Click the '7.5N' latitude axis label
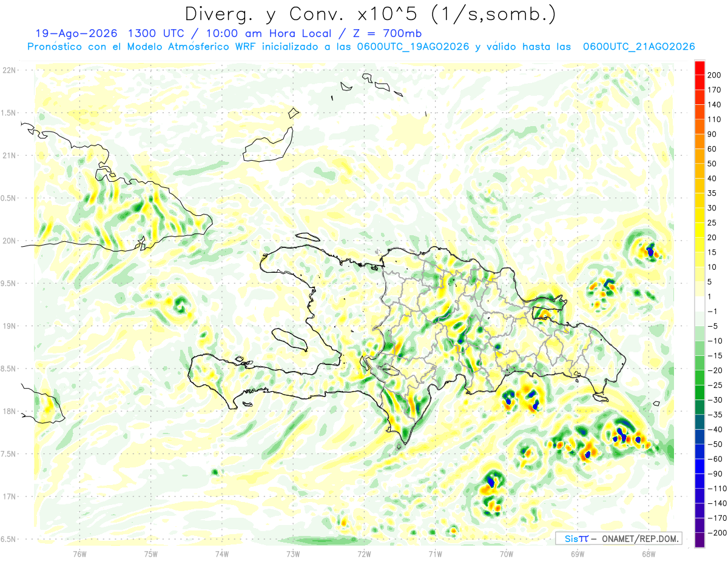Image resolution: width=728 pixels, height=562 pixels. click(8, 454)
